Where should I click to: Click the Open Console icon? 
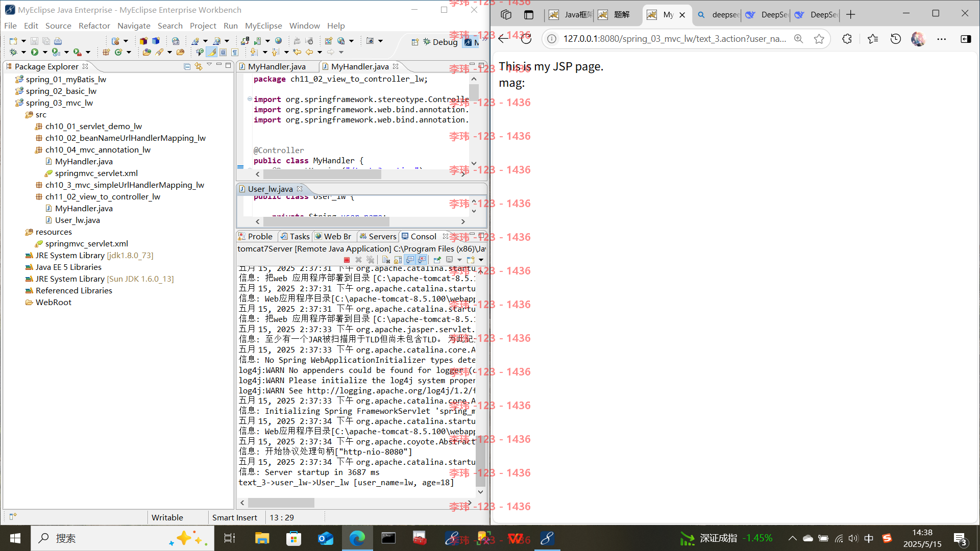(471, 260)
